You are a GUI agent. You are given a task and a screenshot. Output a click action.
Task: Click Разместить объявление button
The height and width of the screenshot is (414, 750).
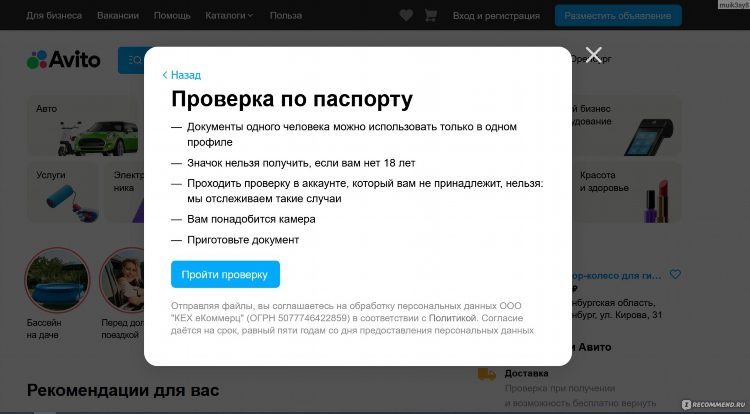pos(618,16)
